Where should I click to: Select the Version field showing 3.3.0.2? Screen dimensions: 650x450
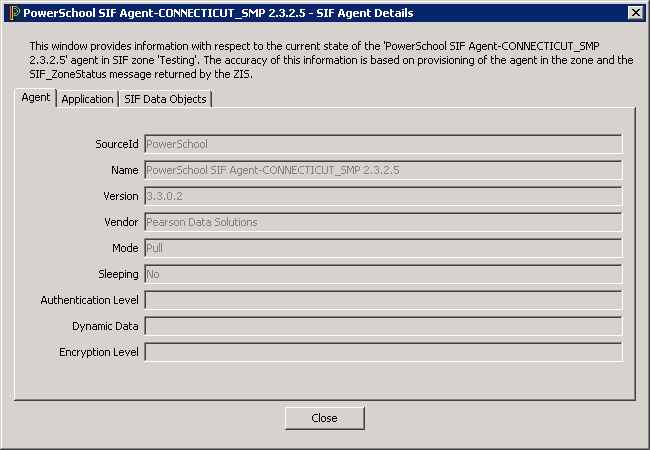(x=383, y=196)
